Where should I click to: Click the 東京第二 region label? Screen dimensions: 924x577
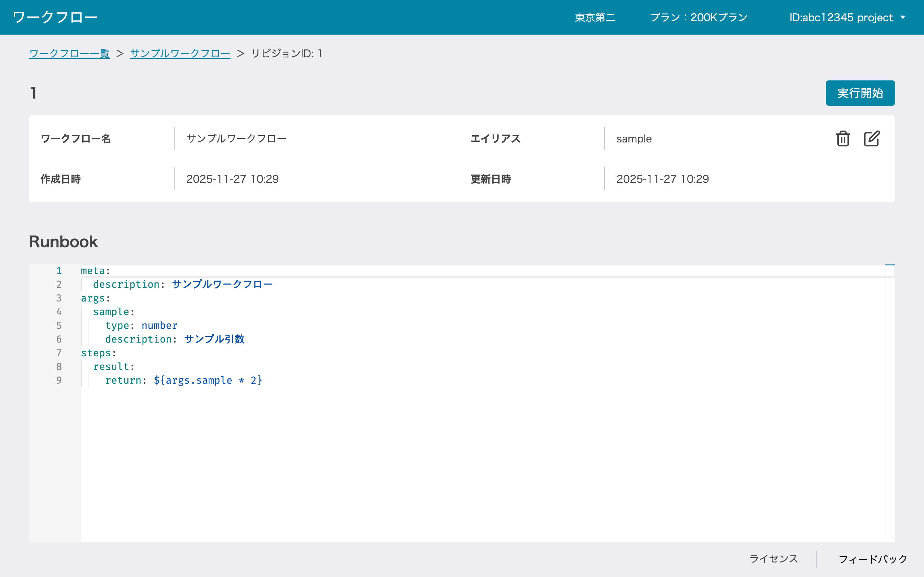[594, 18]
